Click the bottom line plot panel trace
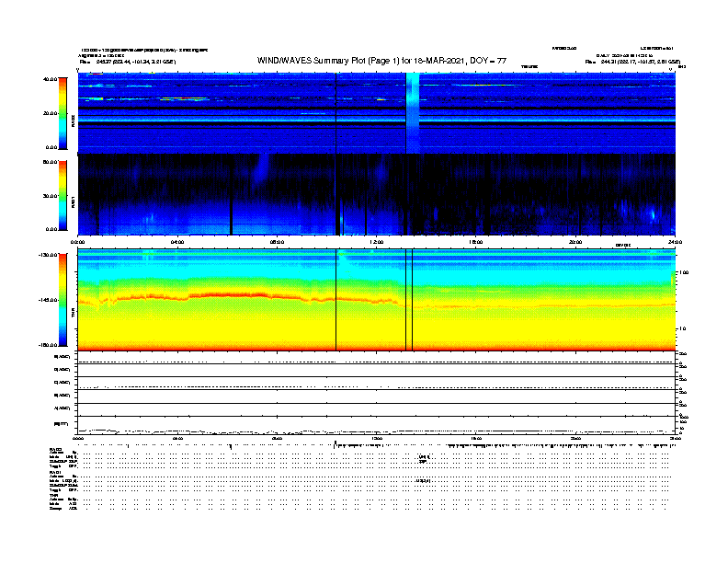 pyautogui.click(x=377, y=431)
